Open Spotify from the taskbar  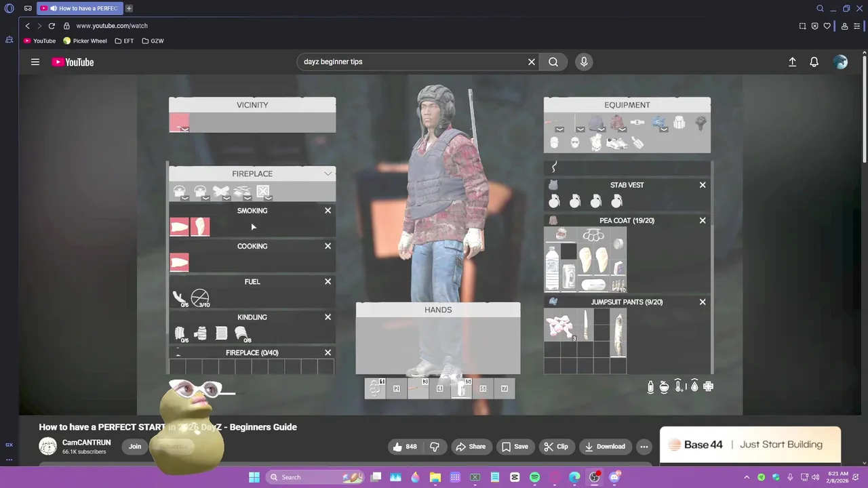pos(534,477)
